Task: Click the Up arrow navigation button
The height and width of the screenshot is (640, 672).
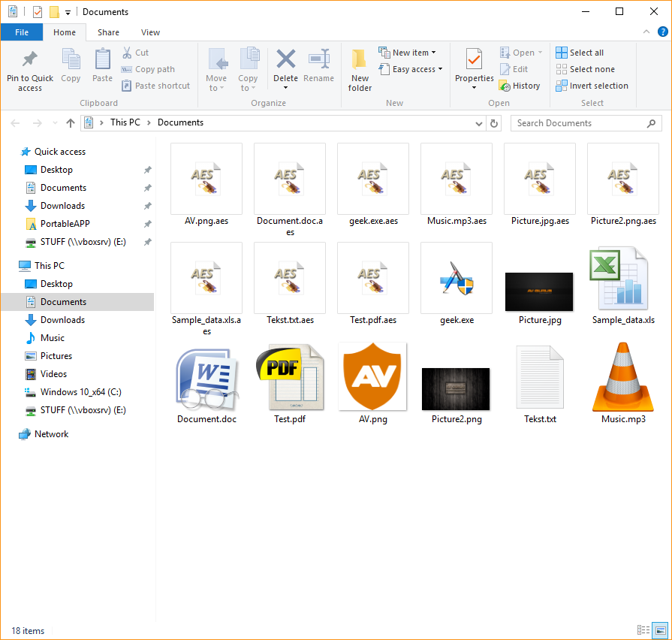Action: 71,123
